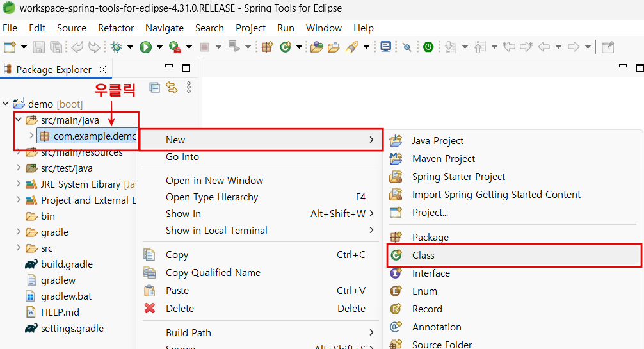Click Copy Qualified Name in context menu

click(x=213, y=273)
